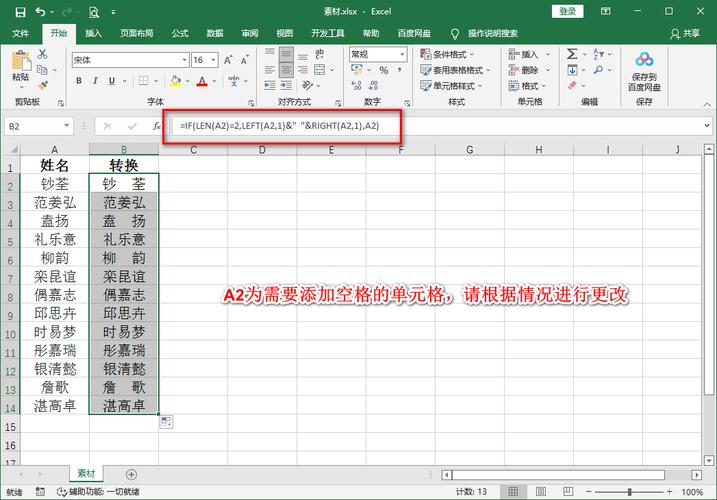Viewport: 717px width, 500px height.
Task: Click the Wrap Text icon
Action: coord(320,54)
